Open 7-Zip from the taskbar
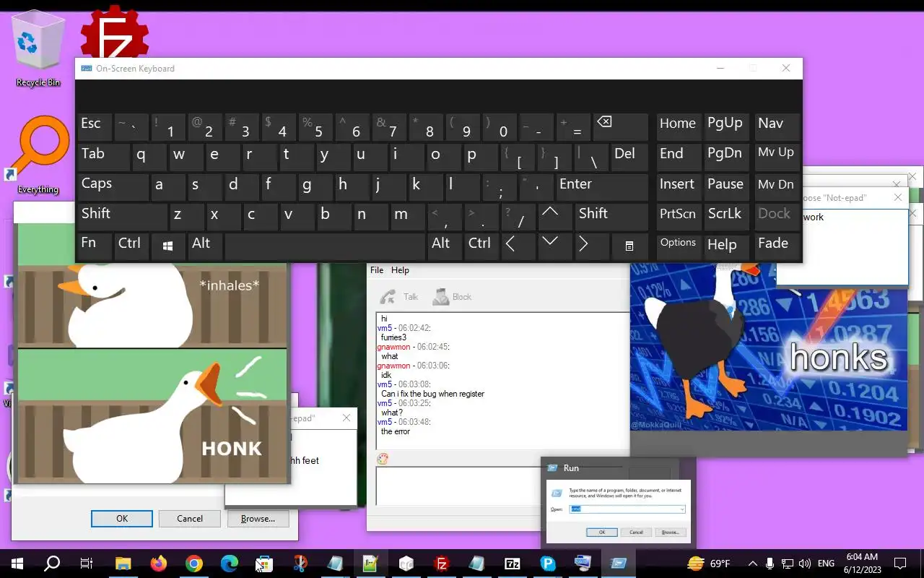Screen dimensions: 924x578 pyautogui.click(x=513, y=564)
